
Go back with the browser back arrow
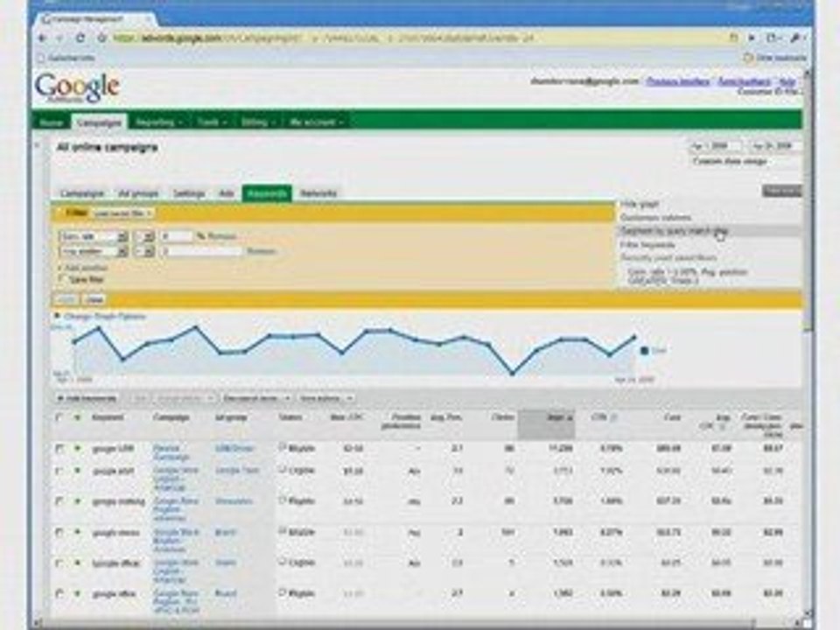pyautogui.click(x=43, y=38)
